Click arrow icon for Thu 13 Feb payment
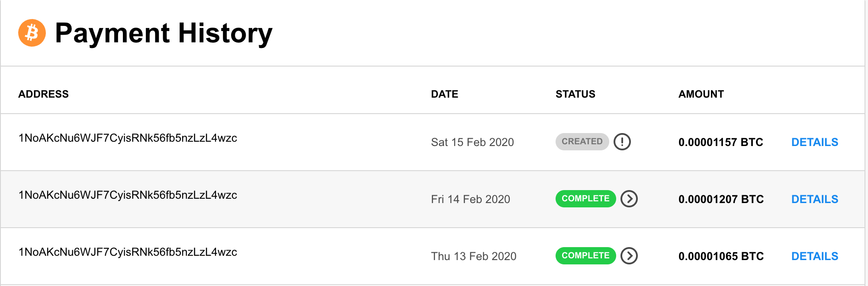Viewport: 868px width, 286px height. click(x=629, y=256)
